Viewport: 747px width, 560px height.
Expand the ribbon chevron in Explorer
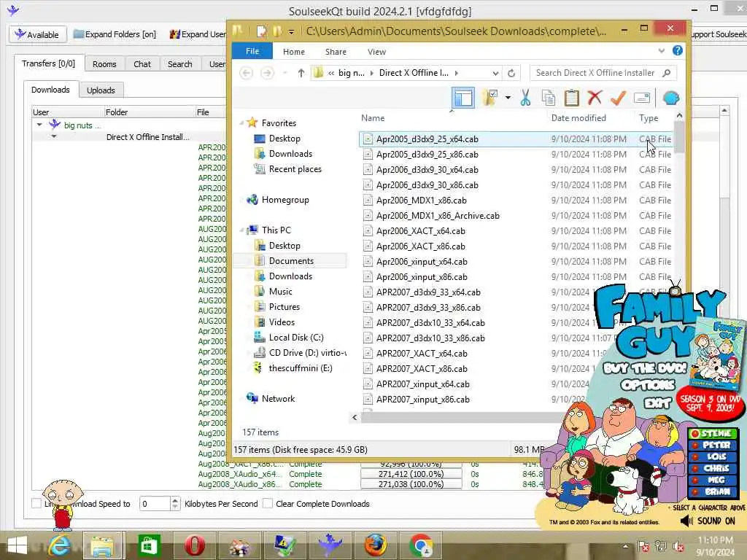click(x=661, y=51)
